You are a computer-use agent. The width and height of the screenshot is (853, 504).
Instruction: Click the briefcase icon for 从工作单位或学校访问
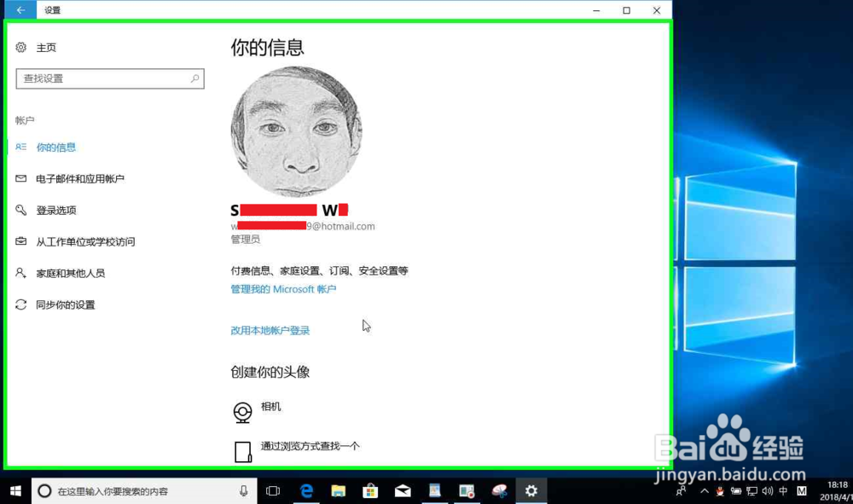coord(20,241)
